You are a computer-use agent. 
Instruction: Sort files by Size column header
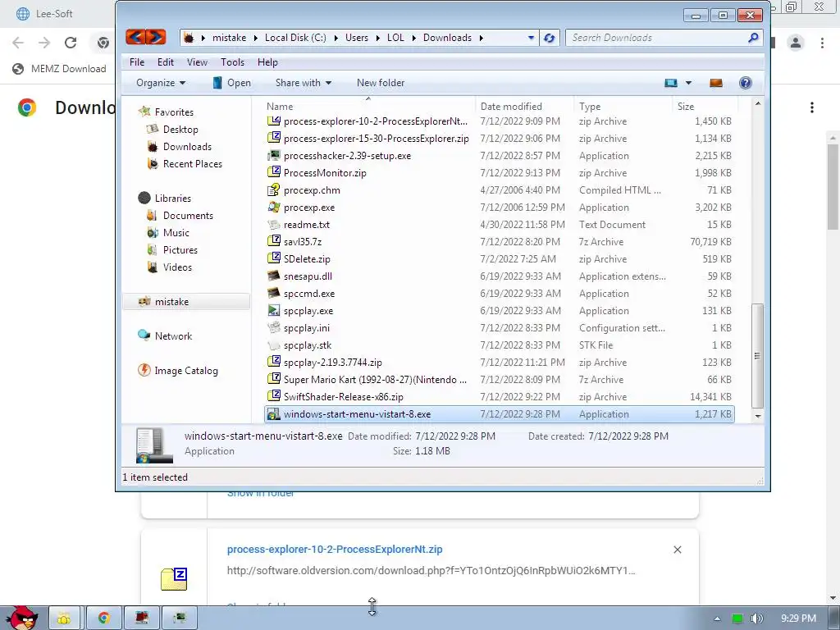tap(686, 106)
